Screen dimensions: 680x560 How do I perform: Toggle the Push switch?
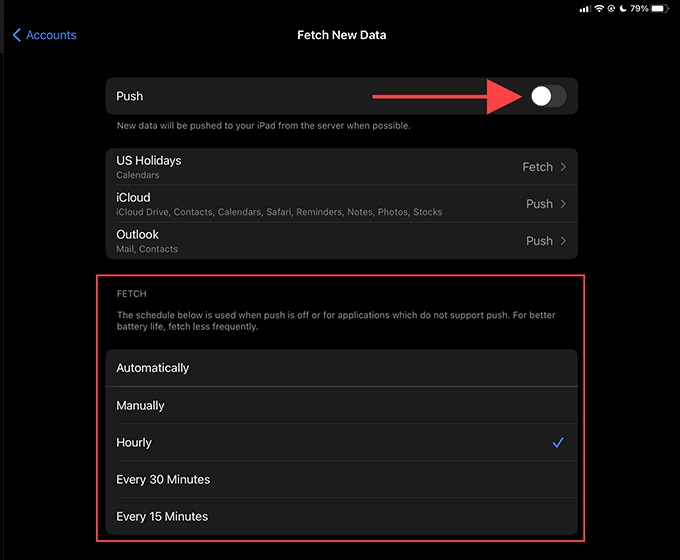[549, 96]
